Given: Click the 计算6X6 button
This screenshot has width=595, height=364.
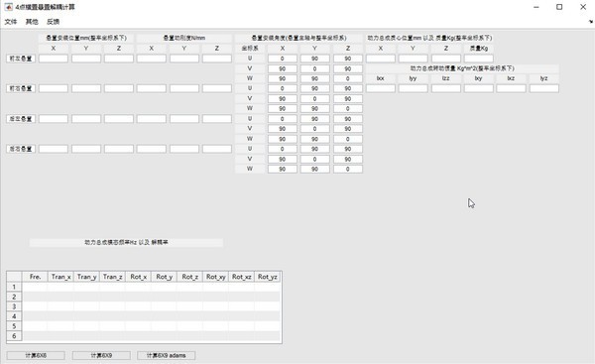Looking at the screenshot, I should coord(36,355).
